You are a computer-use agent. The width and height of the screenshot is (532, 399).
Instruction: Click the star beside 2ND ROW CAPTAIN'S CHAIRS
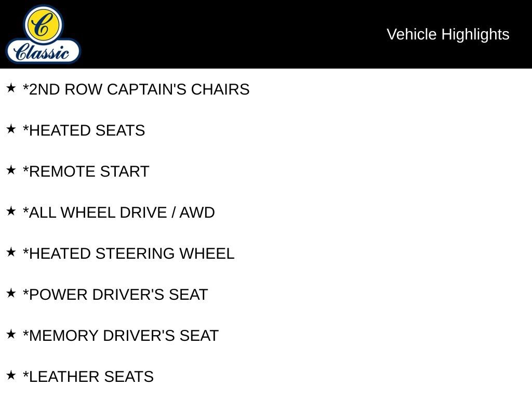coord(11,88)
